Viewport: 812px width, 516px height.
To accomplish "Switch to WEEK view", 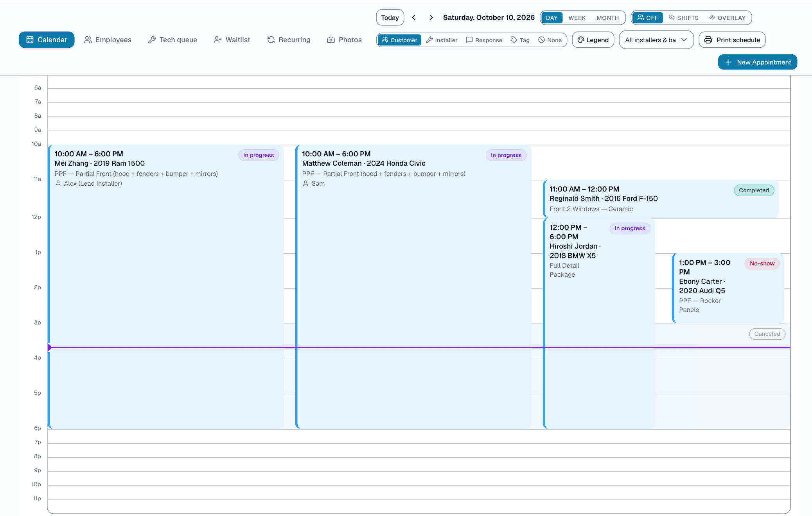I will [x=577, y=18].
